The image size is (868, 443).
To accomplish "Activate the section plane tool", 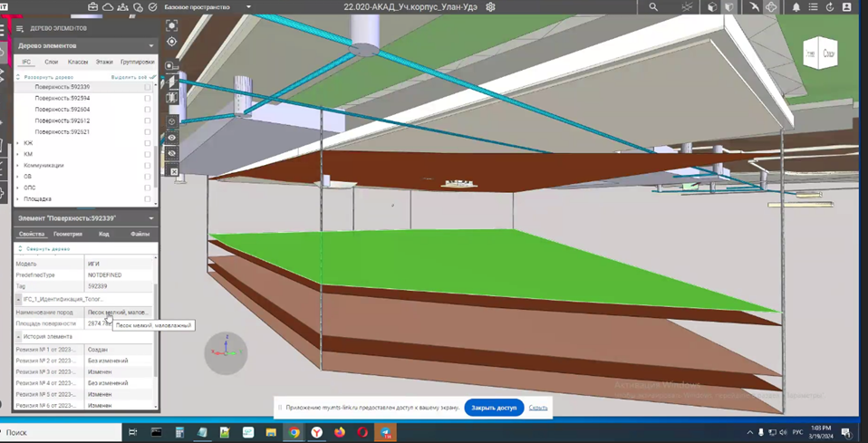I will (171, 82).
